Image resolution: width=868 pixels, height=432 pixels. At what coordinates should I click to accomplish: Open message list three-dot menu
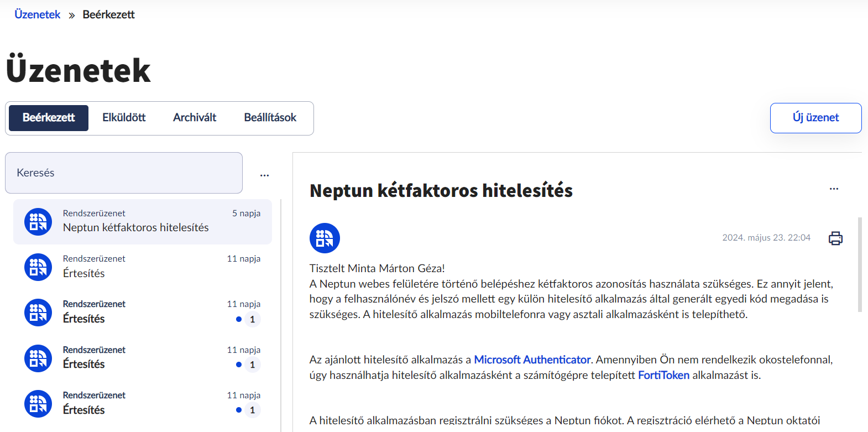pos(264,175)
